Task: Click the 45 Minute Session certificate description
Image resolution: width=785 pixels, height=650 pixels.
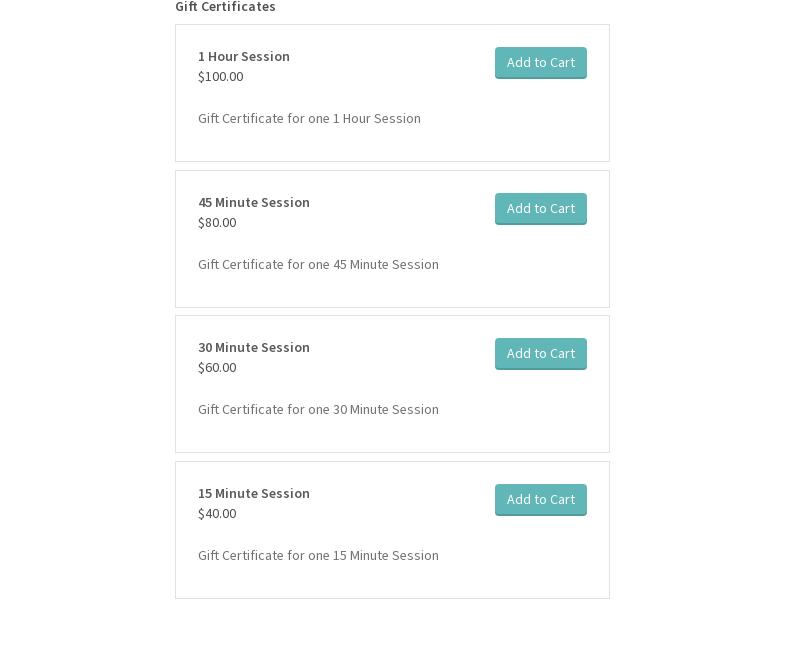Action: click(x=318, y=264)
